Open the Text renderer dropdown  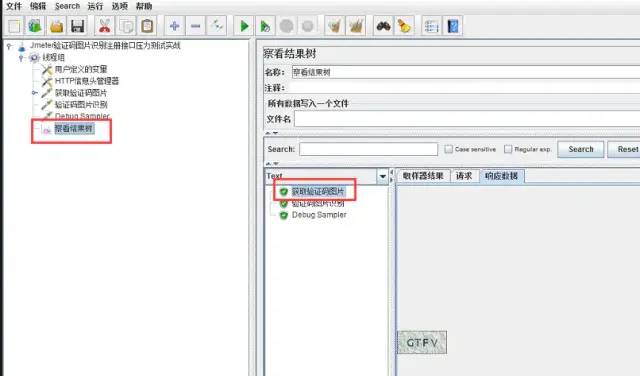coord(382,176)
